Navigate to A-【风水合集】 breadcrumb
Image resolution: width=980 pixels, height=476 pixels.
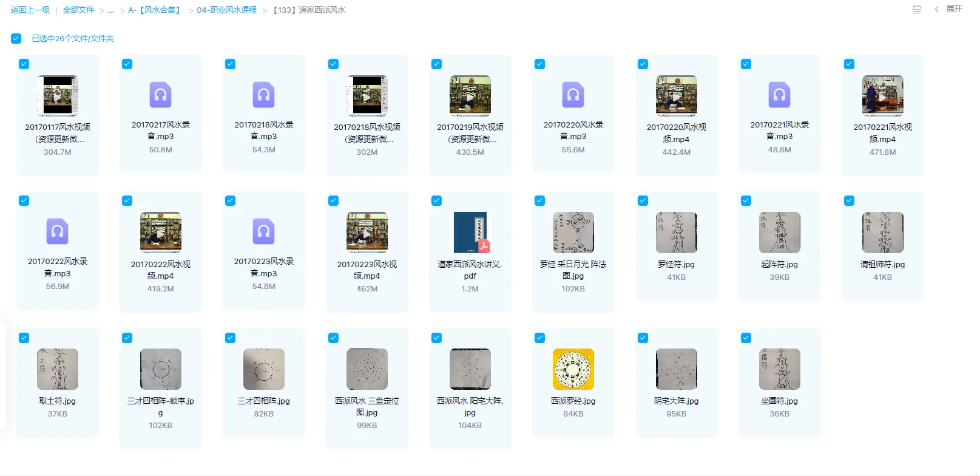[155, 10]
